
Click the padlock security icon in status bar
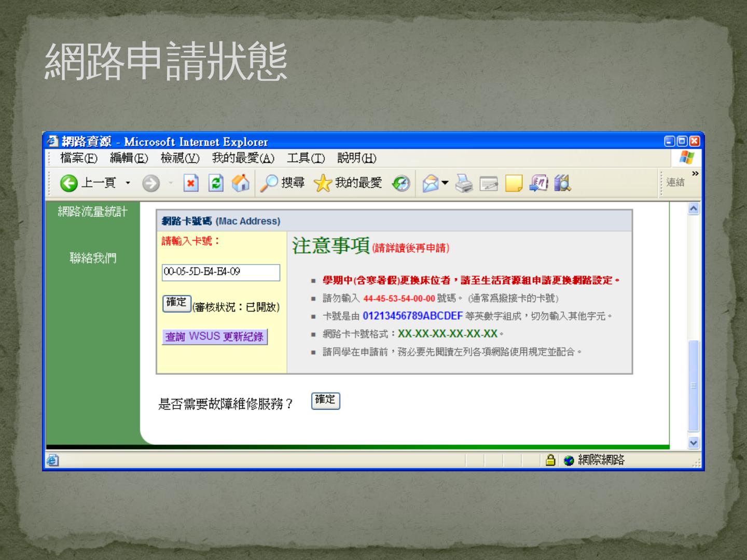point(550,460)
